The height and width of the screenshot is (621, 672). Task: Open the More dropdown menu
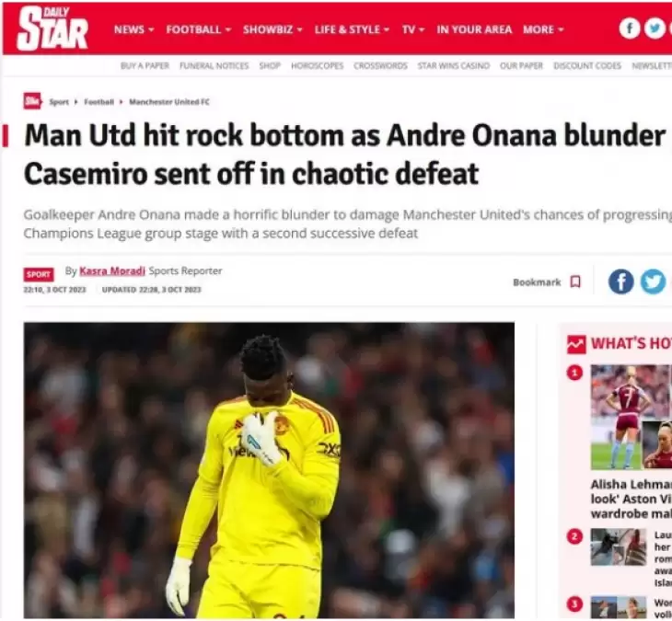tap(543, 29)
